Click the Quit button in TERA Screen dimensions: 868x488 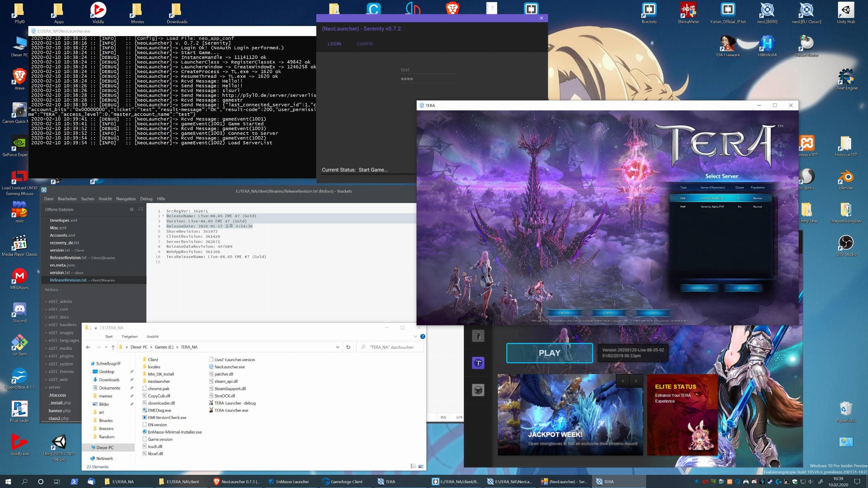pos(653,313)
